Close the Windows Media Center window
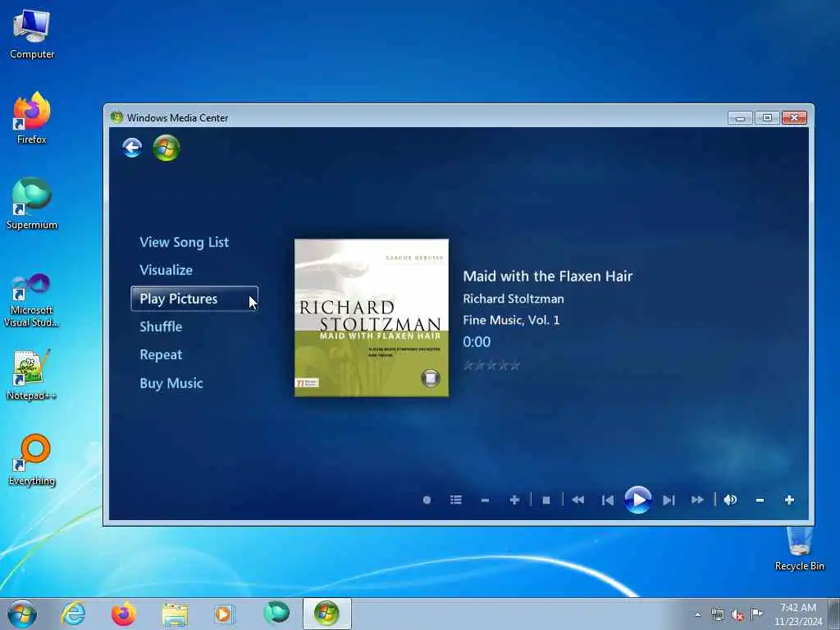 pos(794,117)
